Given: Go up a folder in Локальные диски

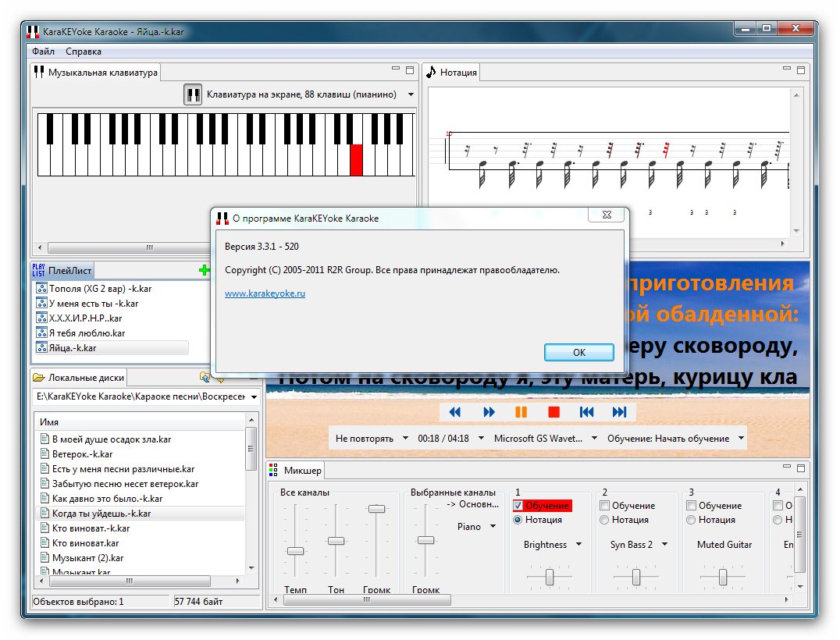Looking at the screenshot, I should point(204,378).
